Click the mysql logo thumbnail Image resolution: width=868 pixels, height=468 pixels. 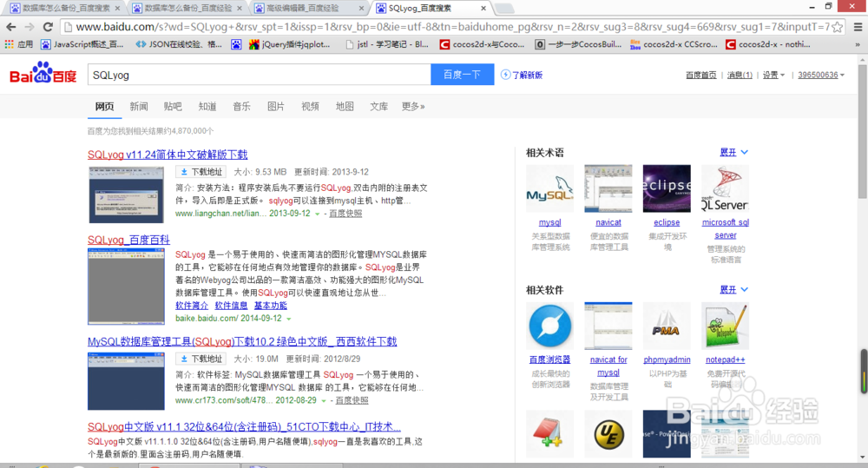point(549,188)
